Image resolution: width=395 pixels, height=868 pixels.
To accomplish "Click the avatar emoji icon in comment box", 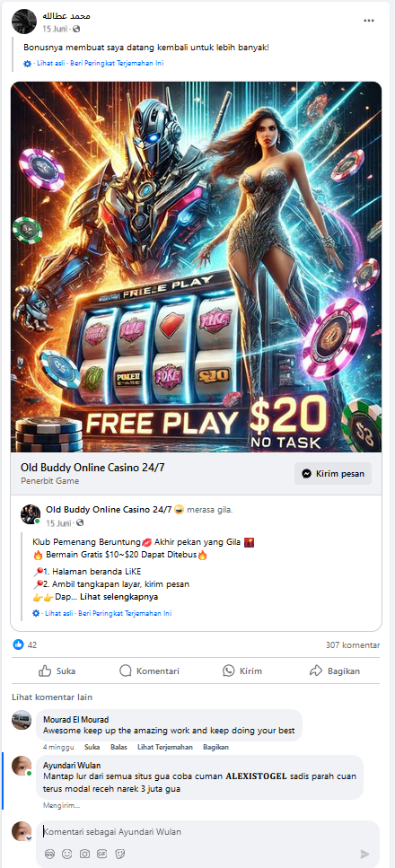I will click(49, 854).
